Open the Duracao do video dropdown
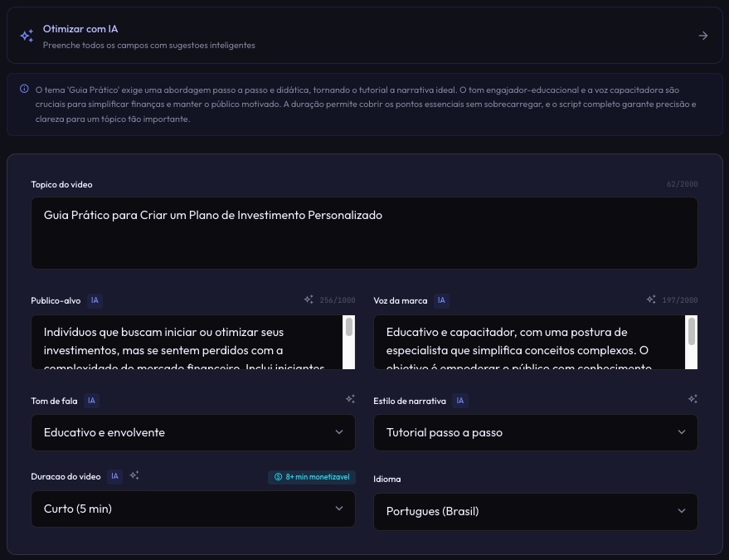 [193, 509]
